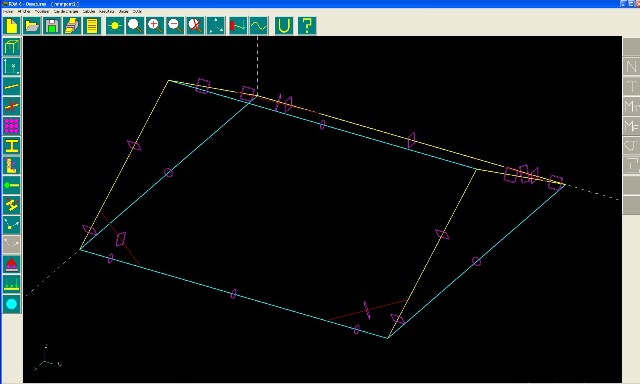640x384 pixels.
Task: Open help using the question mark icon
Action: (x=307, y=26)
